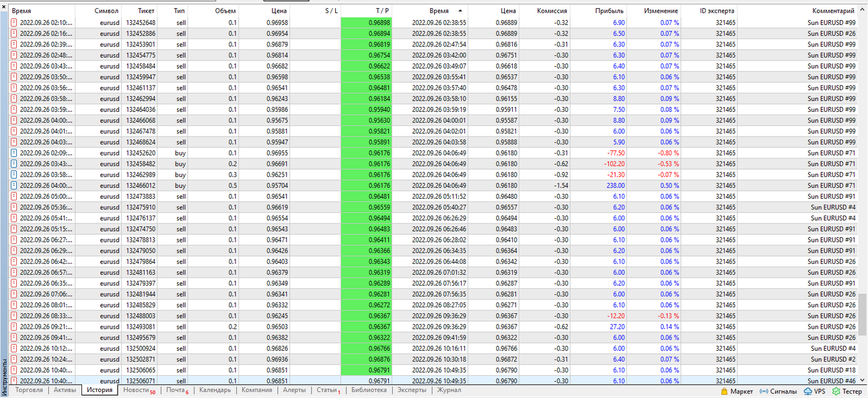The height and width of the screenshot is (398, 868).
Task: Select profit value 27.20
Action: coord(617,327)
